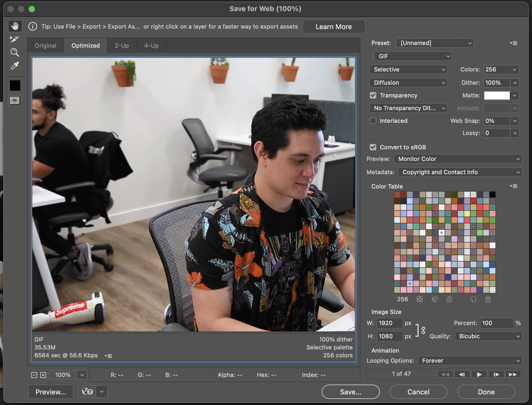532x405 pixels.
Task: Open the Metadata dropdown
Action: (x=460, y=172)
